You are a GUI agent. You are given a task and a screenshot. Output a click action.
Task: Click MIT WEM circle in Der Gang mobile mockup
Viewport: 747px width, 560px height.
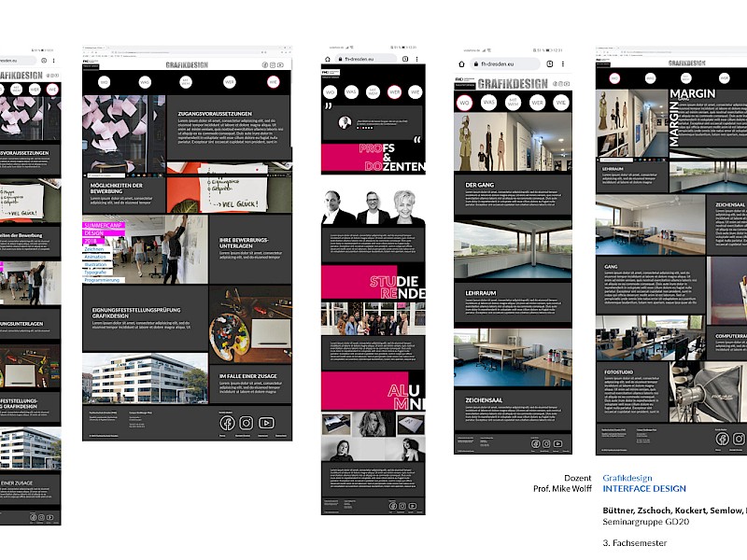click(513, 103)
